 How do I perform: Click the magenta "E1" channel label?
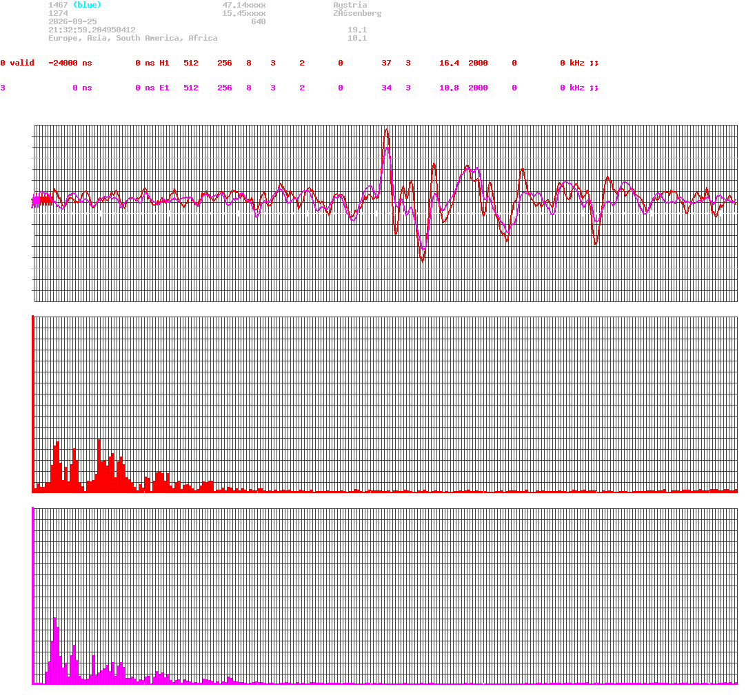(164, 88)
